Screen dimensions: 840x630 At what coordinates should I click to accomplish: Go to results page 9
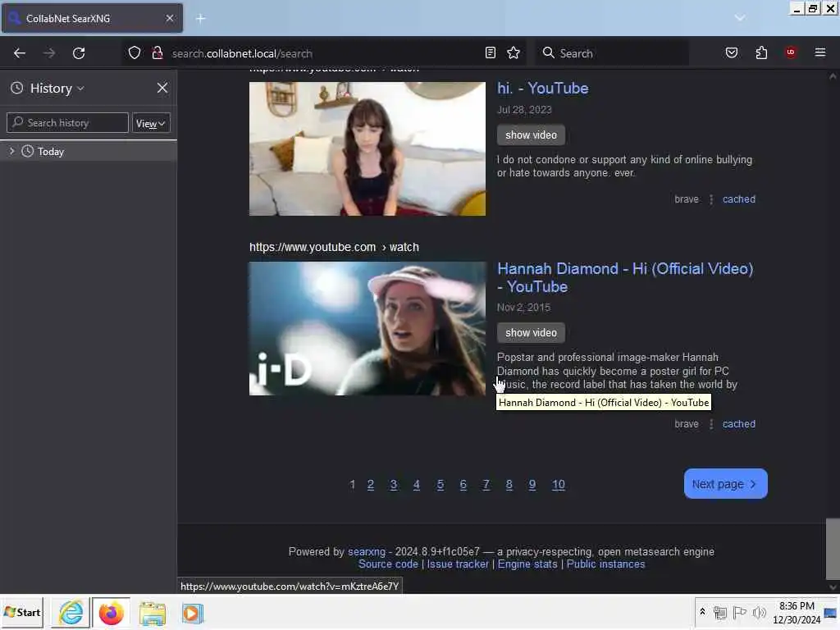pyautogui.click(x=532, y=484)
